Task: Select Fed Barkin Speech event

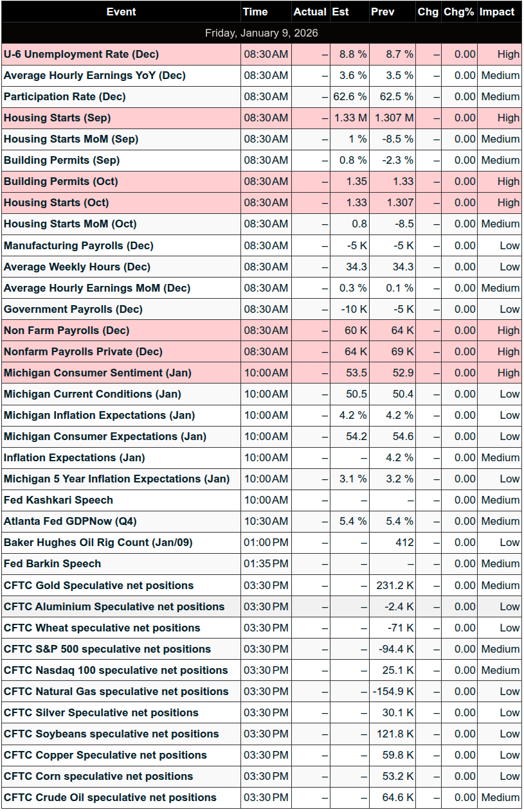Action: [x=52, y=563]
